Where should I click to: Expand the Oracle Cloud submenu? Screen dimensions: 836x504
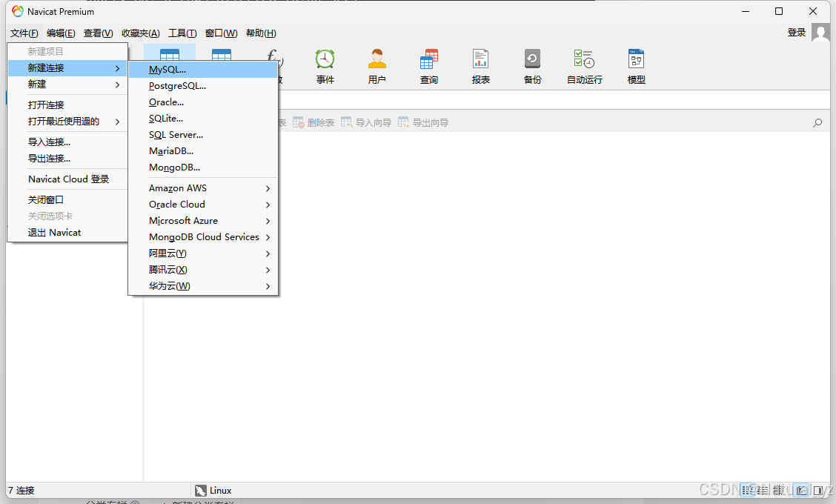(203, 205)
